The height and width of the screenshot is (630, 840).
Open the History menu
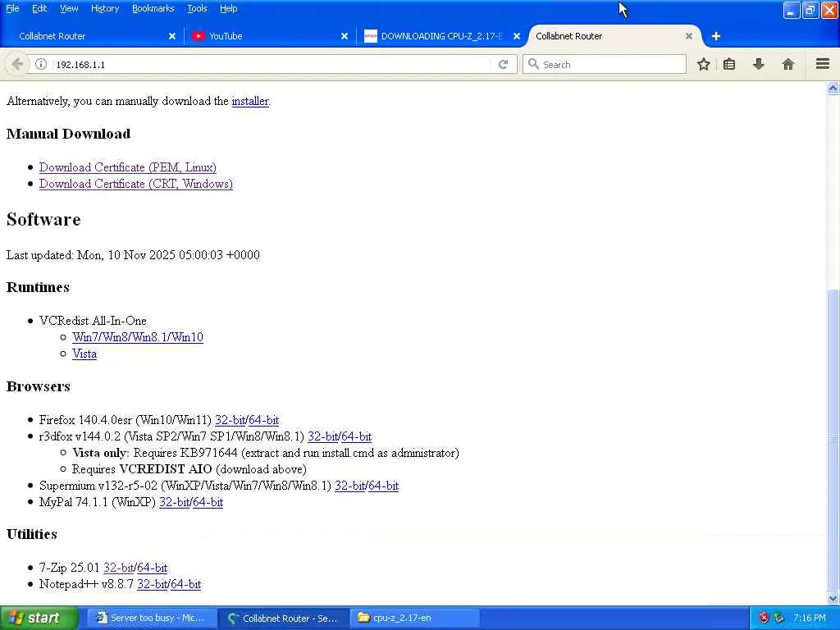(x=105, y=8)
